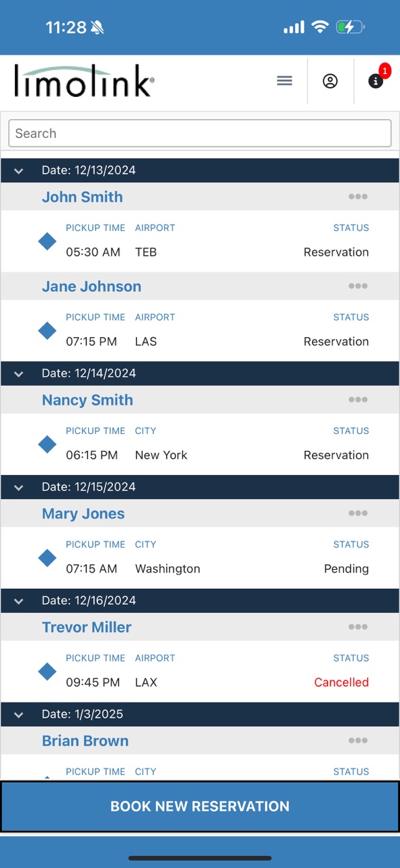Screen dimensions: 400x868
Task: Open three-dot options for Brian Brown
Action: (x=358, y=741)
